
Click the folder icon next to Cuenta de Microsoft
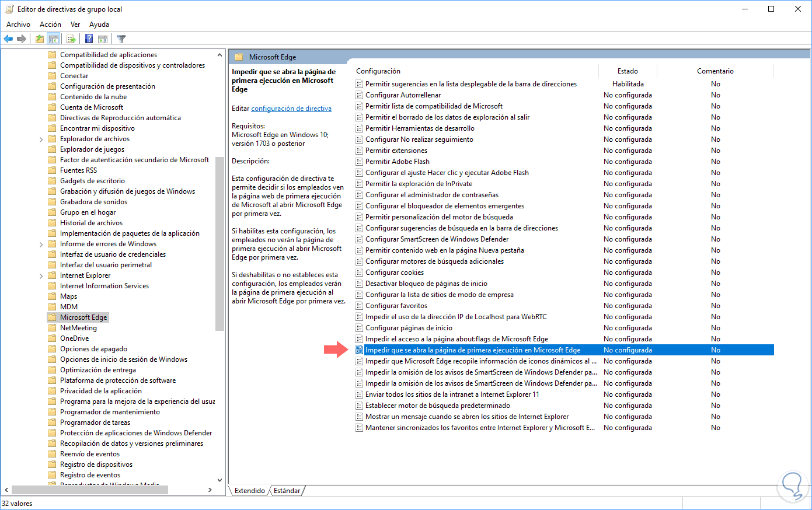point(52,107)
